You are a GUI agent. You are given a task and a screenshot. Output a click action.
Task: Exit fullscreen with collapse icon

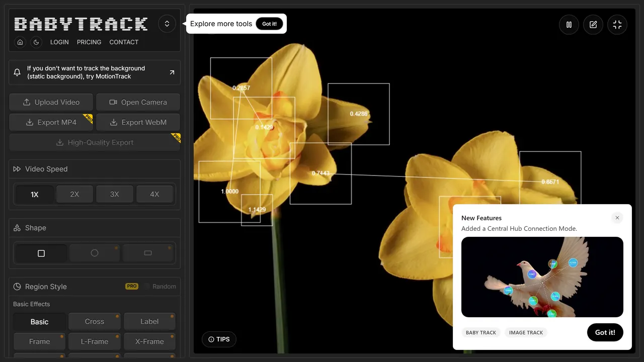click(x=617, y=25)
